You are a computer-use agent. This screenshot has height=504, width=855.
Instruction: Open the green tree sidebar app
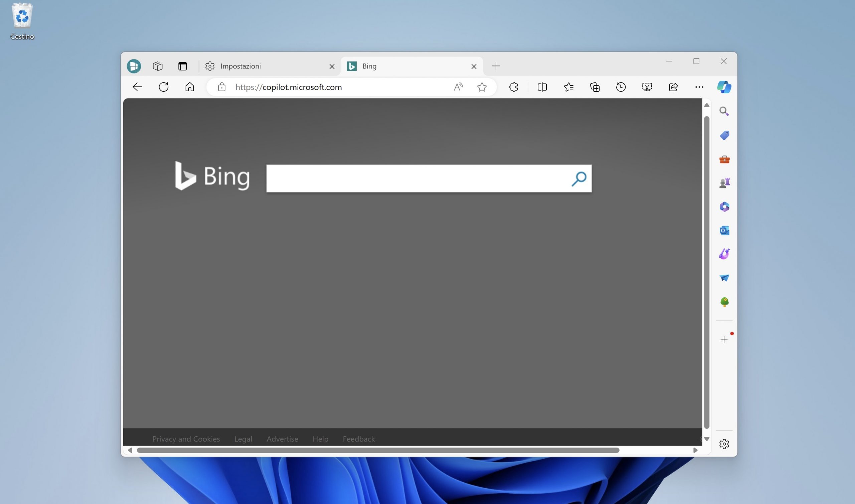(724, 302)
